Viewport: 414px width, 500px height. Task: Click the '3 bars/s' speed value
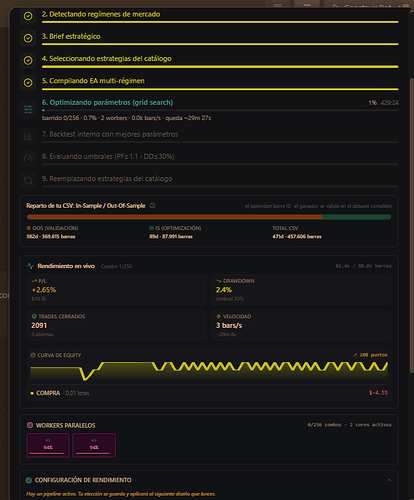click(229, 325)
